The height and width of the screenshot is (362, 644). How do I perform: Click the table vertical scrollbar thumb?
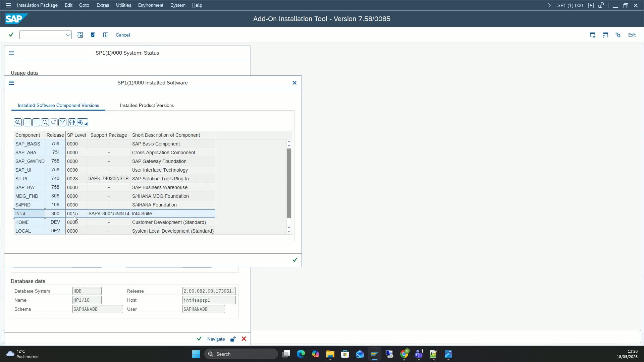[289, 183]
